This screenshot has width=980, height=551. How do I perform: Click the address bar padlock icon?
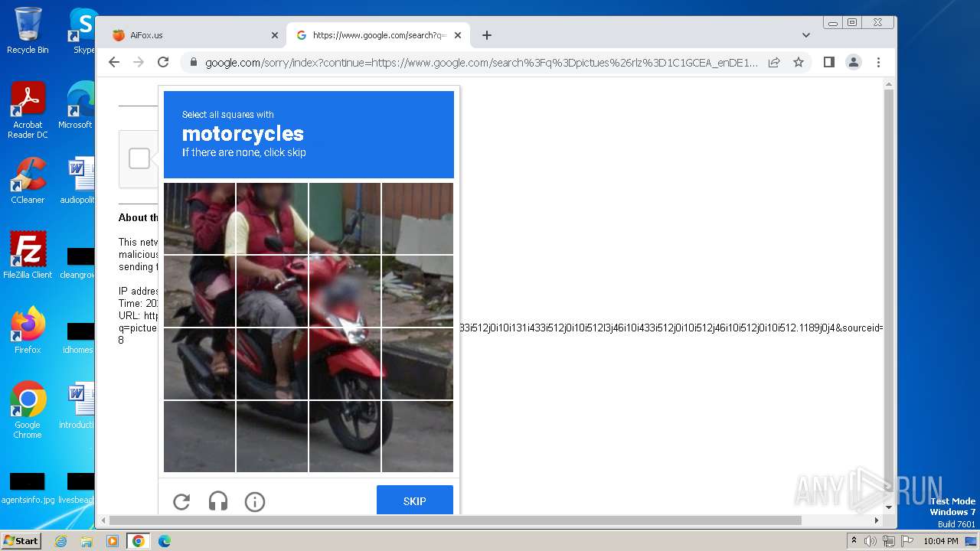pyautogui.click(x=193, y=63)
